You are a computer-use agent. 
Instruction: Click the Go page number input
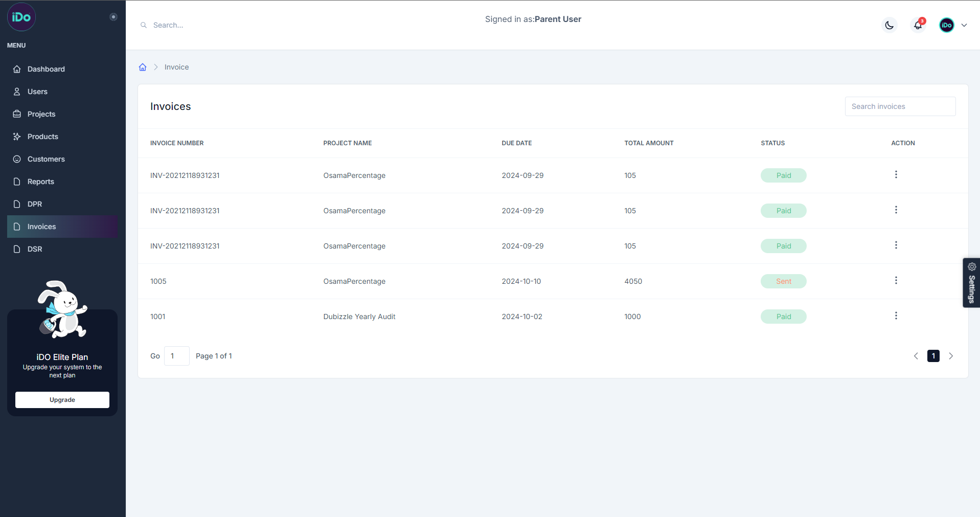pos(176,356)
